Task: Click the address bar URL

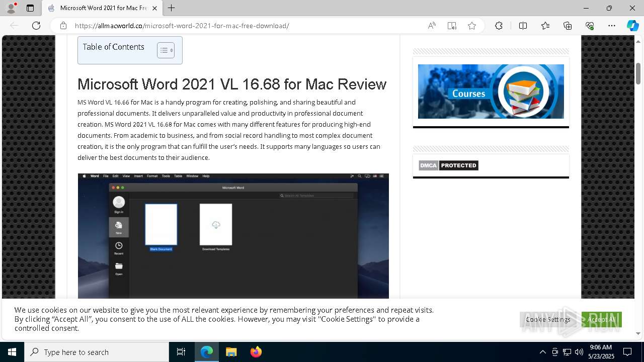Action: (x=182, y=26)
